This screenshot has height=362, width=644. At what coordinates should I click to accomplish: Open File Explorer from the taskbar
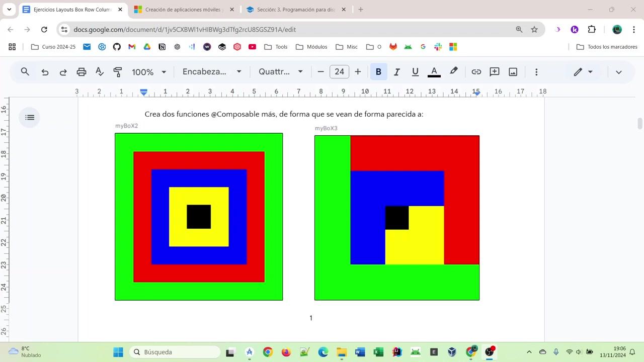pyautogui.click(x=342, y=352)
